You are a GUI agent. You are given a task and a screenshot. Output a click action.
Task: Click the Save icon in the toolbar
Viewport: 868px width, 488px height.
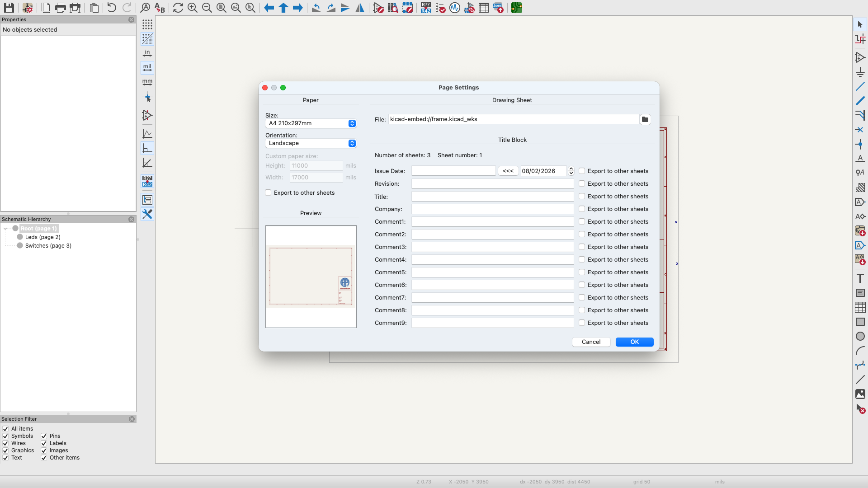pyautogui.click(x=9, y=8)
